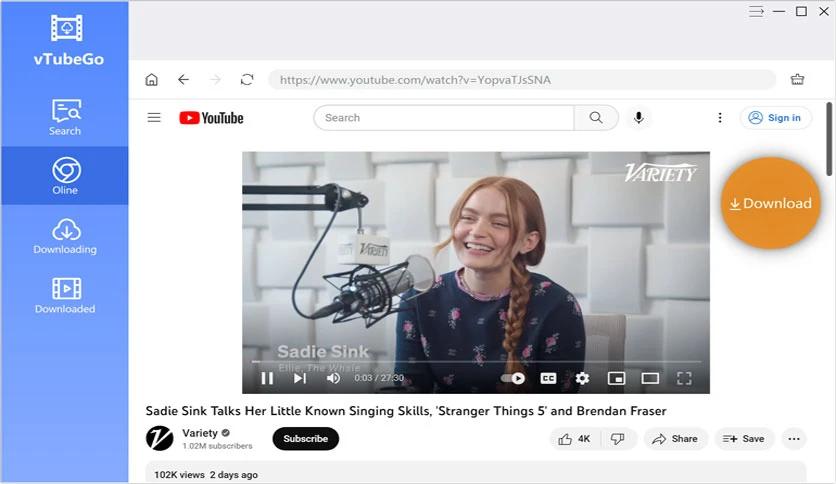Mute the video volume speaker icon
This screenshot has width=836, height=484.
click(x=333, y=378)
